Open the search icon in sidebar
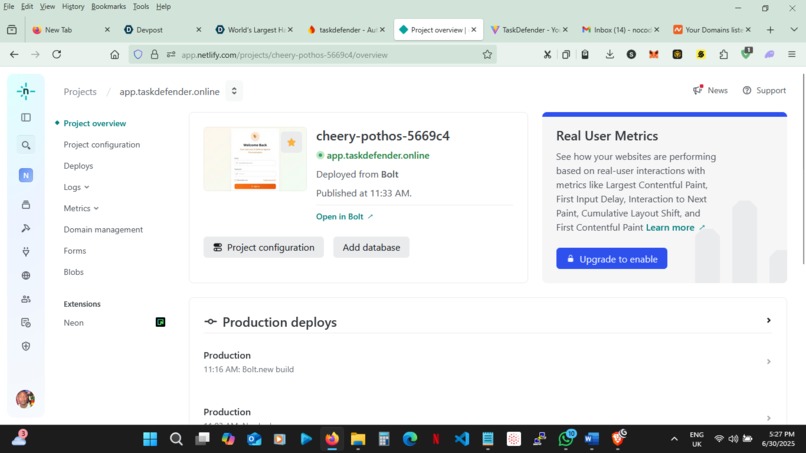 26,146
